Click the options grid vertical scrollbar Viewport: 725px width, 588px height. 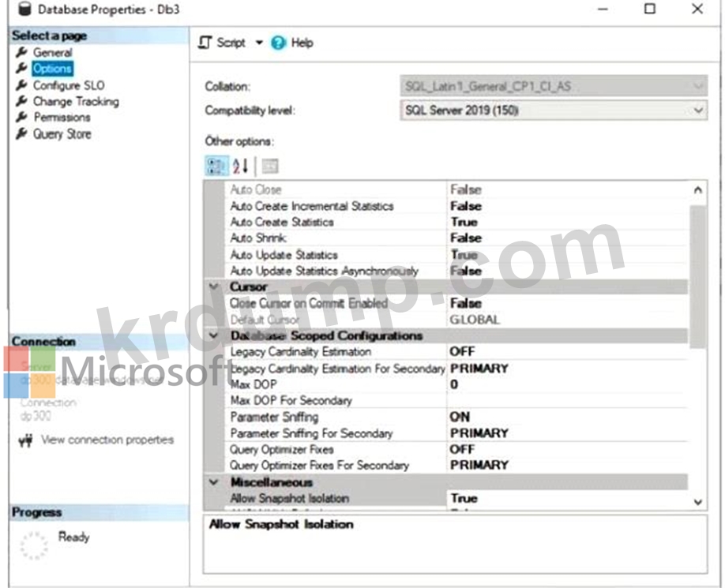click(697, 276)
